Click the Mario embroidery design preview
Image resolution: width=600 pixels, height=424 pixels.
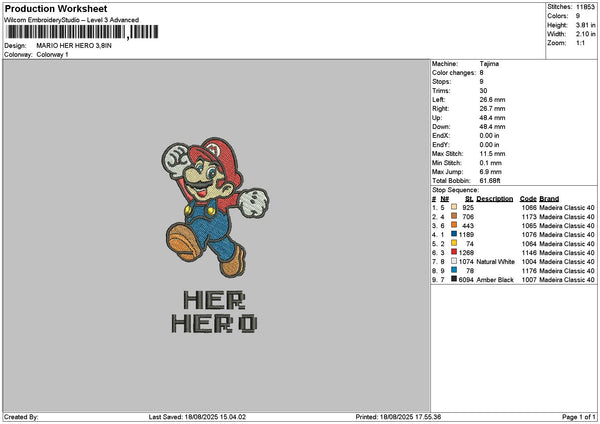coord(215,207)
